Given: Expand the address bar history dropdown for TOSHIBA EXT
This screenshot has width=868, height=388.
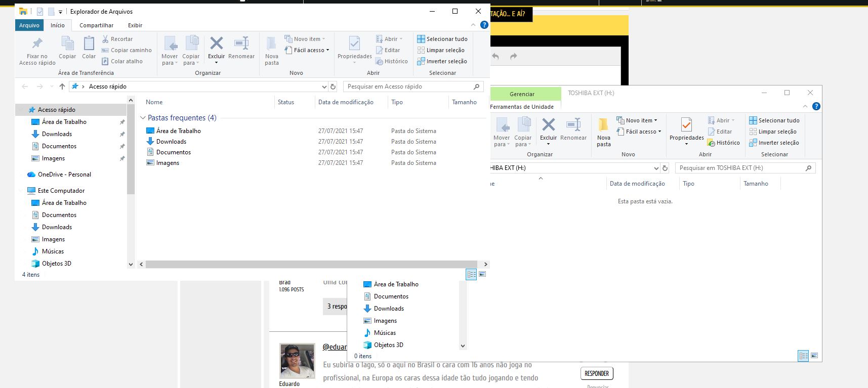Looking at the screenshot, I should (656, 168).
